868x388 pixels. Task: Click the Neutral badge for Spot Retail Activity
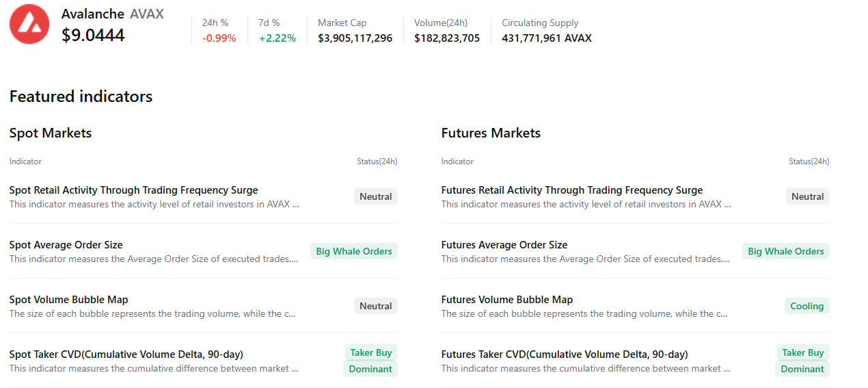pos(375,196)
